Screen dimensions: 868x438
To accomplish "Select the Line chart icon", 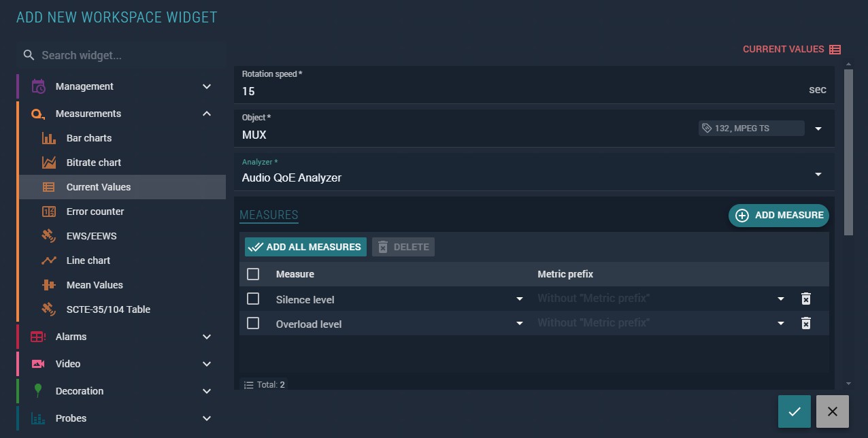I will tap(49, 260).
